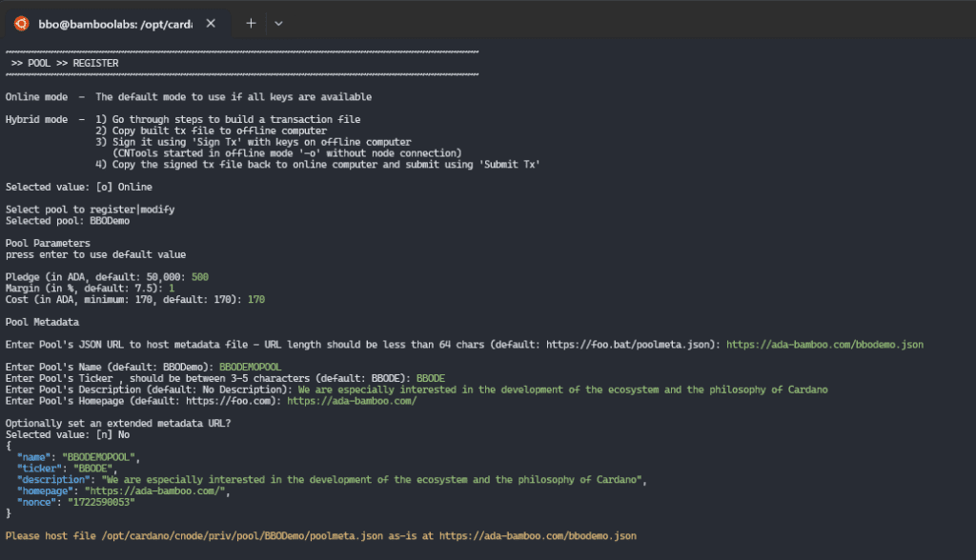Click the pledge value 500
This screenshot has height=560, width=976.
200,277
